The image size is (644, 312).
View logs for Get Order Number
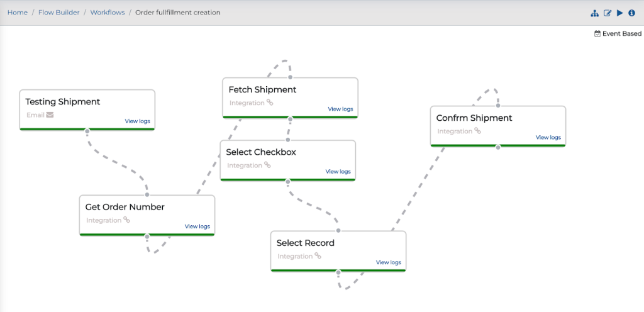(197, 226)
